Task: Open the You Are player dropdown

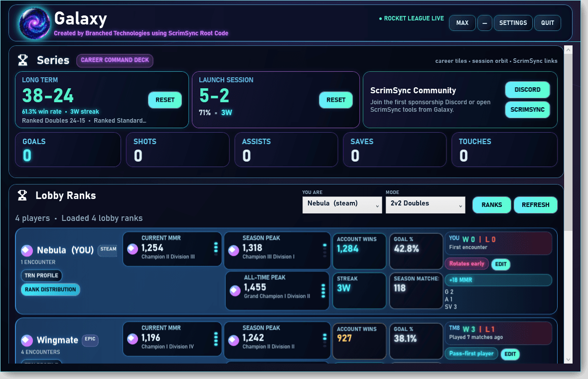Action: pyautogui.click(x=342, y=205)
